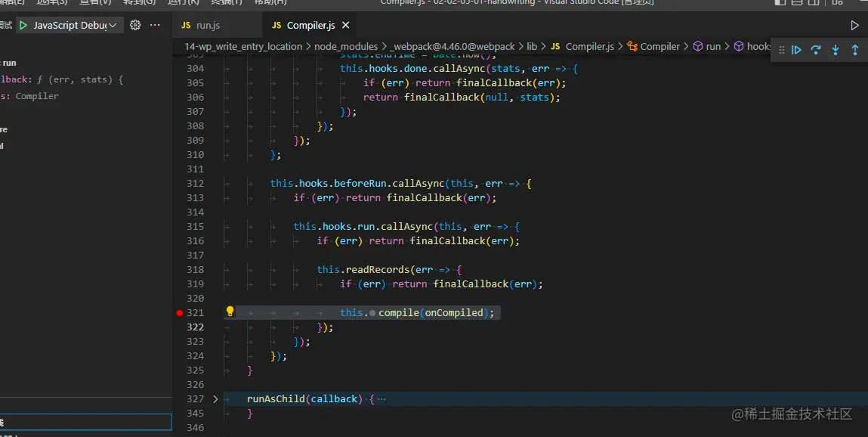This screenshot has width=868, height=437.
Task: Click the run file icon in editor title bar
Action: click(x=854, y=26)
